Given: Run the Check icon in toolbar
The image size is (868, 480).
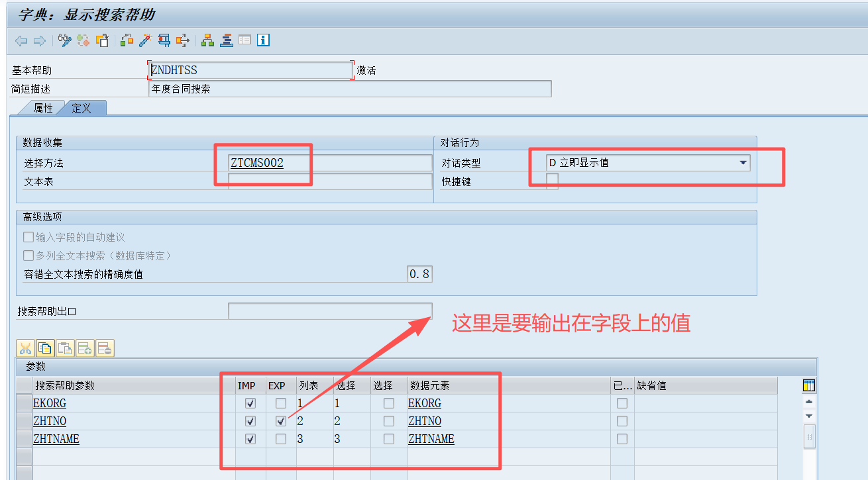Looking at the screenshot, I should [127, 40].
